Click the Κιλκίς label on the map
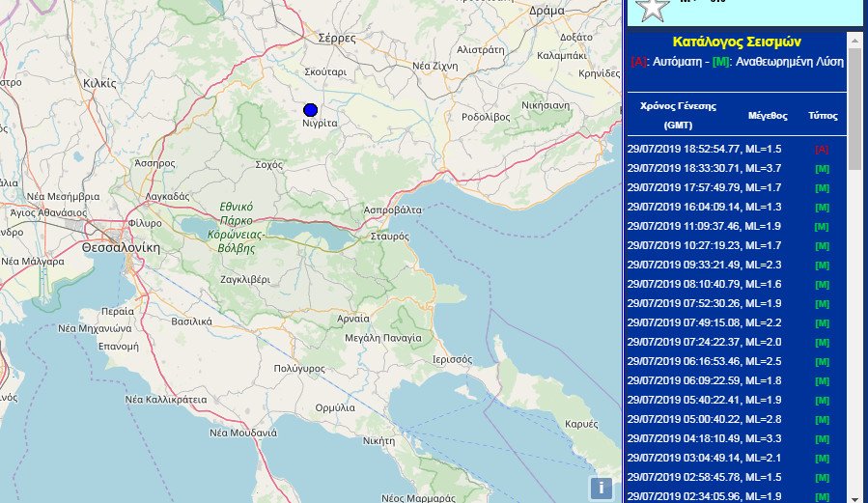Viewport: 868px width, 503px height. (x=99, y=84)
